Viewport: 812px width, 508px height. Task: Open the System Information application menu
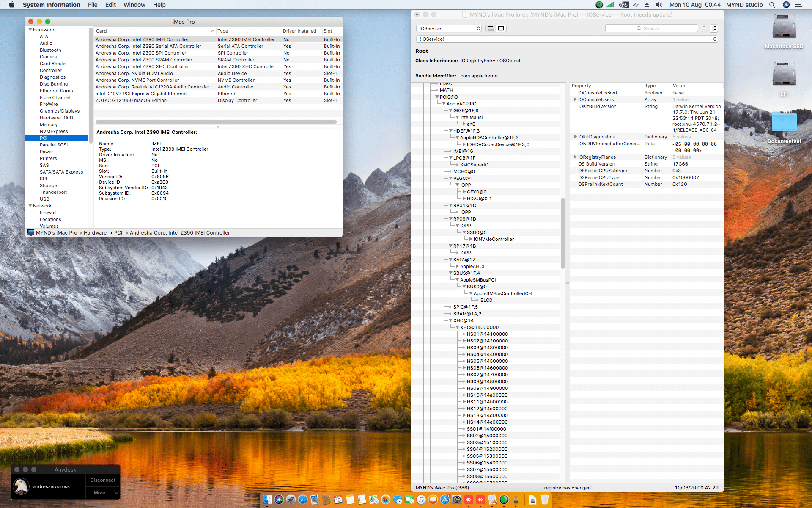[51, 5]
